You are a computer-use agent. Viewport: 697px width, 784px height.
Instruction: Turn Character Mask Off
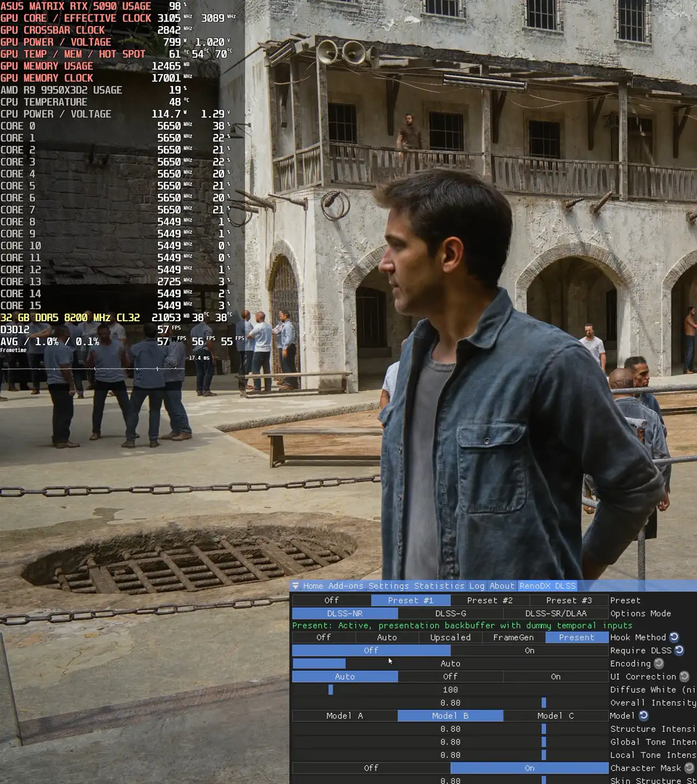pyautogui.click(x=371, y=768)
